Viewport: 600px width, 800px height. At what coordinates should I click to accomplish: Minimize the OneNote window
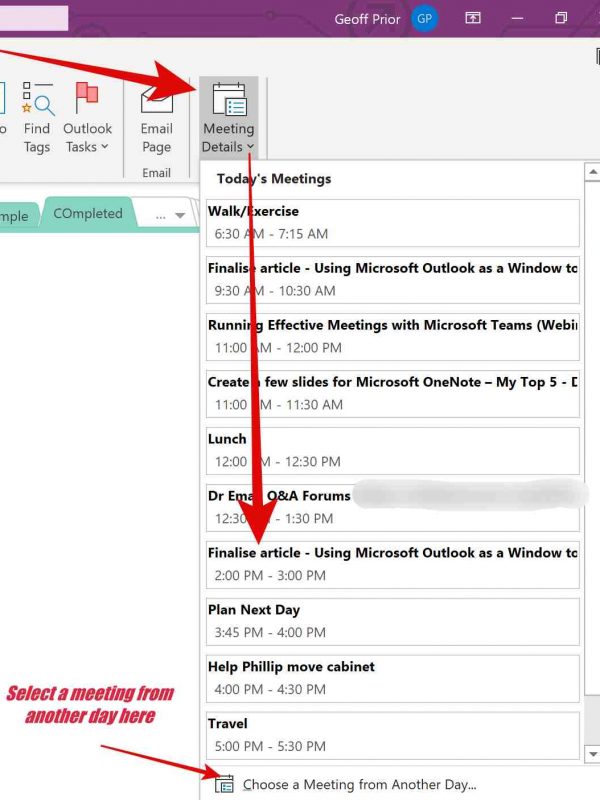click(517, 18)
